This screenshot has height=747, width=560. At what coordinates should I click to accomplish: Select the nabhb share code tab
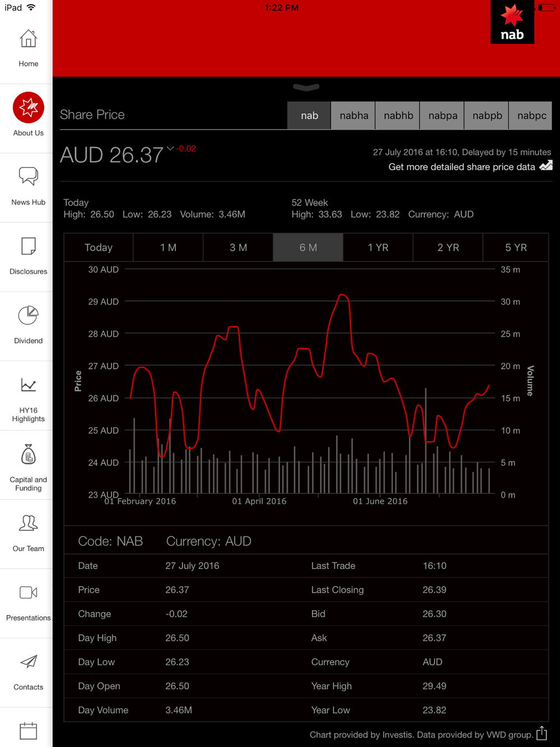click(398, 116)
